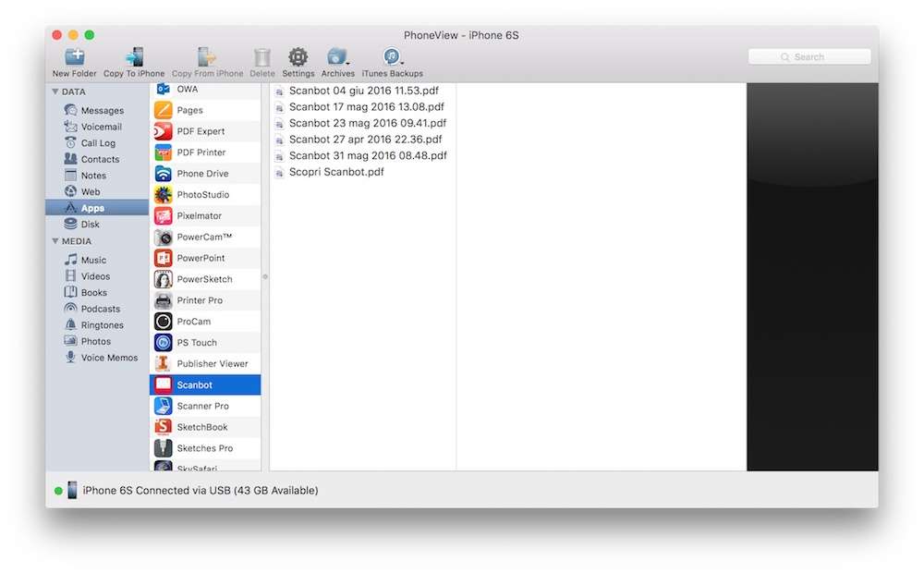Image resolution: width=924 pixels, height=573 pixels.
Task: Open the iTunes Backups dropdown
Action: [x=392, y=57]
